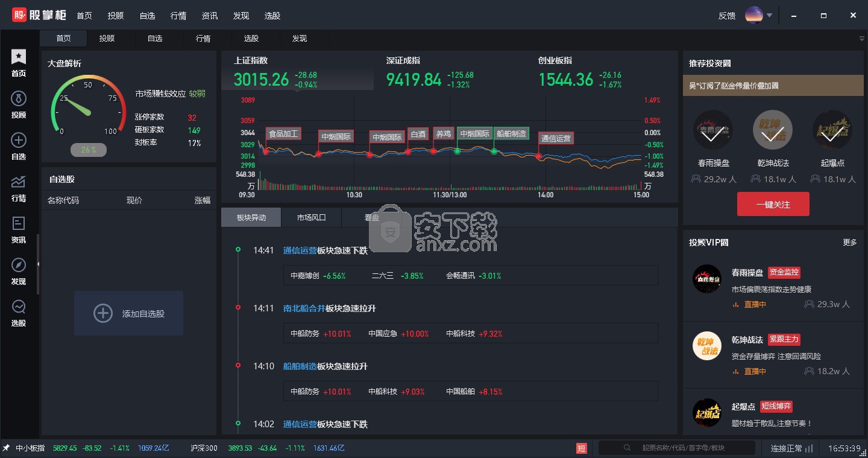Screen dimensions: 868x458
Task: Click 通信运营 marker on chart
Action: (556, 139)
